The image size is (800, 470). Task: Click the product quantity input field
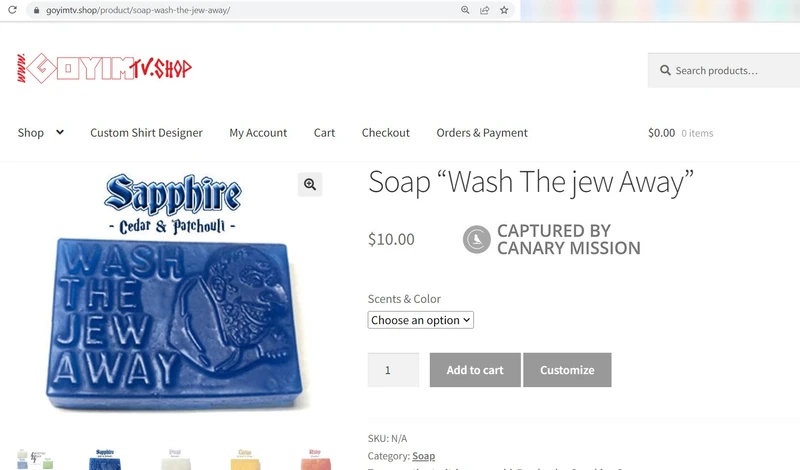[x=393, y=370]
